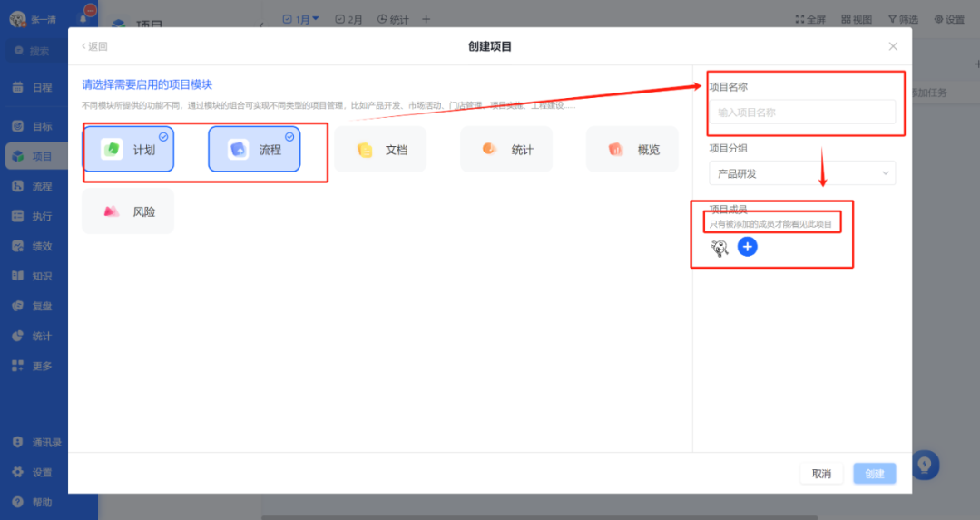The width and height of the screenshot is (980, 520).
Task: Click the 风险 pink module icon
Action: tap(112, 211)
